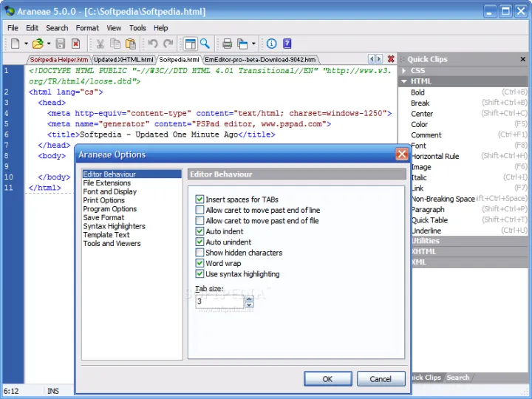Select Tools and Viewers category
This screenshot has width=532, height=399.
pos(112,243)
